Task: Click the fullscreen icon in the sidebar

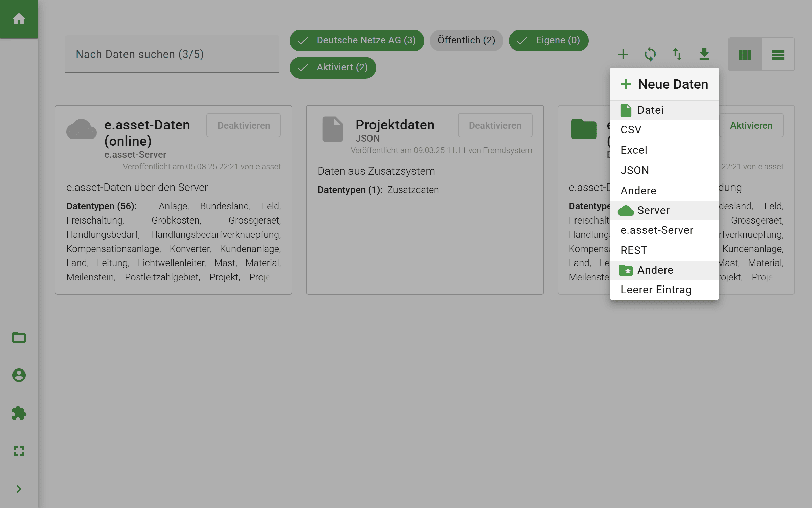Action: click(x=19, y=451)
